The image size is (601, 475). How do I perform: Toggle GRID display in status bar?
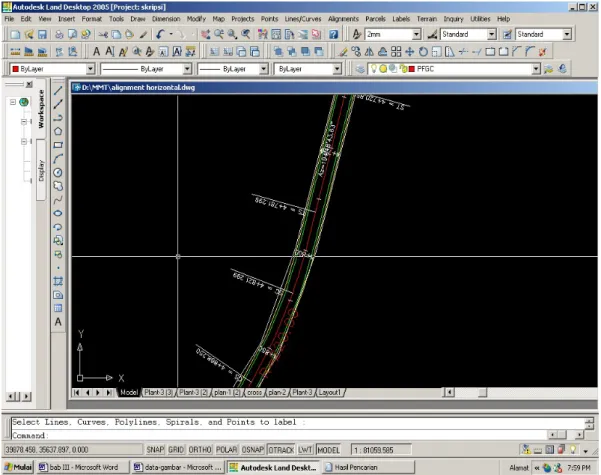(x=176, y=449)
